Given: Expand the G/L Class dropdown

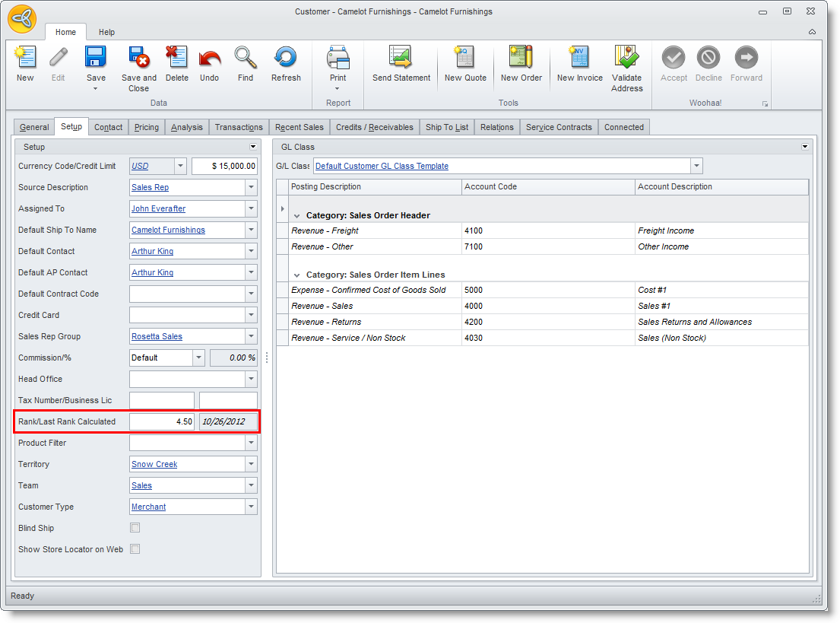Looking at the screenshot, I should click(696, 166).
